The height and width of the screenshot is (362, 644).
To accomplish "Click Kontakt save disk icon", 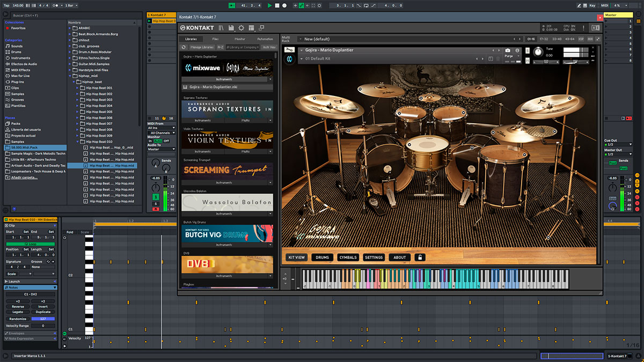I will 231,27.
